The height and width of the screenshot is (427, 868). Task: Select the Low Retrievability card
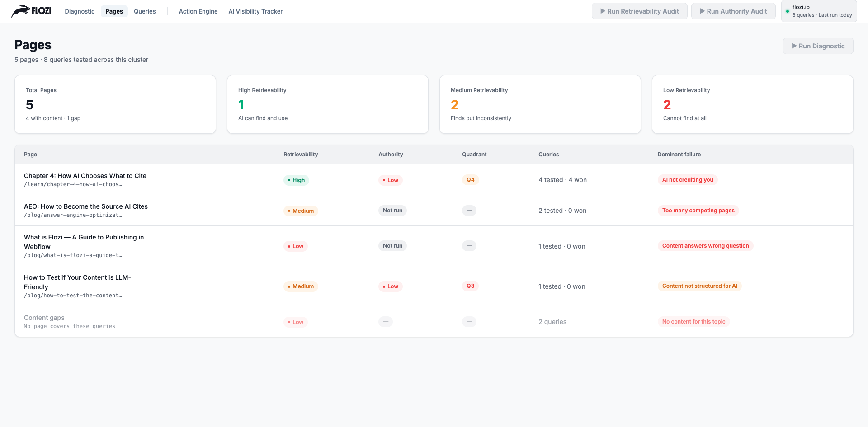(753, 104)
